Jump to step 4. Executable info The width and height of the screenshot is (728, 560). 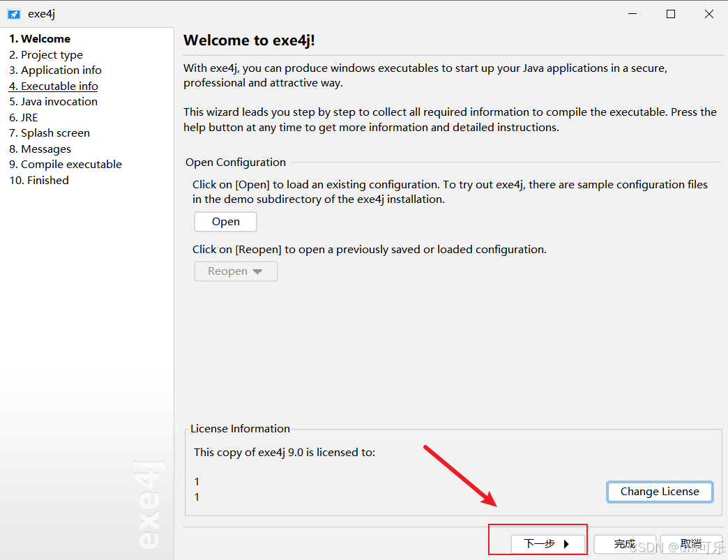pyautogui.click(x=54, y=86)
